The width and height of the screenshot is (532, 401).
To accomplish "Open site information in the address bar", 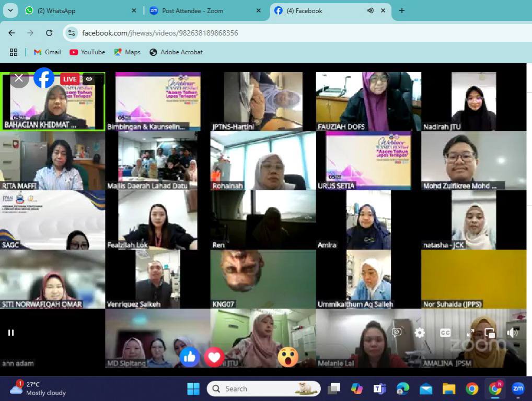I will (x=72, y=33).
